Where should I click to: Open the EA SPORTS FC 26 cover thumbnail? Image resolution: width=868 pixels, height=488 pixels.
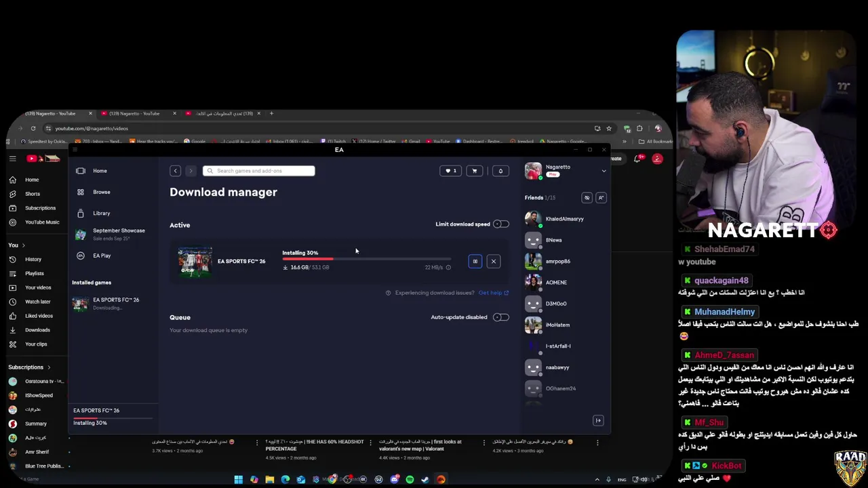point(195,262)
